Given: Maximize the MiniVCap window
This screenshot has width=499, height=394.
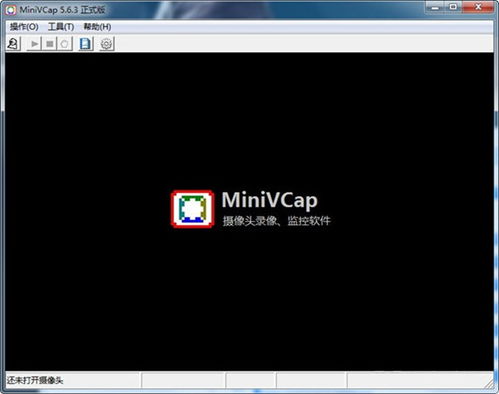Looking at the screenshot, I should (453, 7).
